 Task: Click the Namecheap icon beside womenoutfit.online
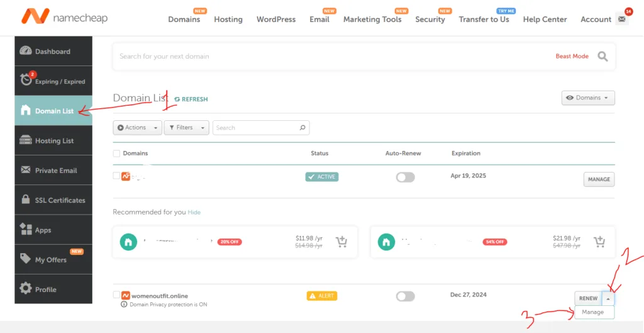point(126,296)
